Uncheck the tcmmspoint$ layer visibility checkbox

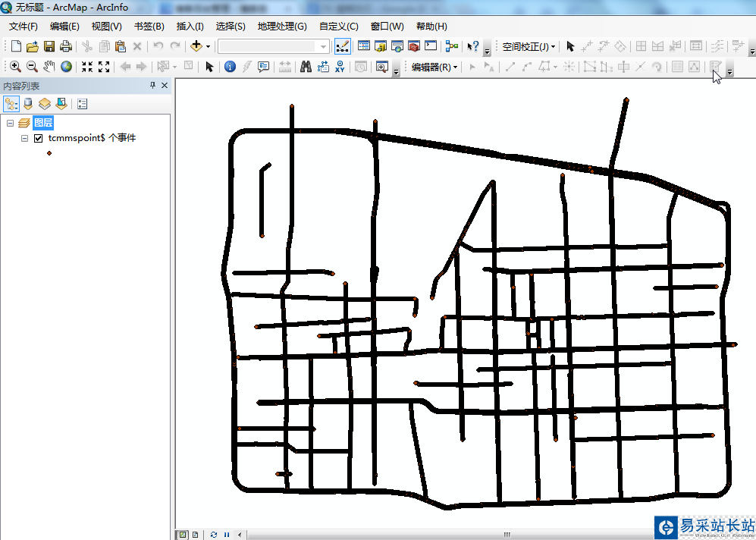(x=39, y=138)
